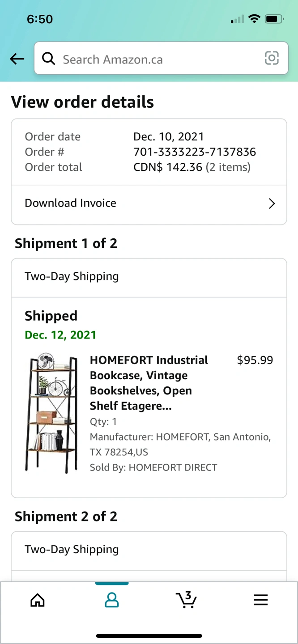Viewport: 298px width, 644px height.
Task: Tap the battery status icon
Action: click(274, 19)
